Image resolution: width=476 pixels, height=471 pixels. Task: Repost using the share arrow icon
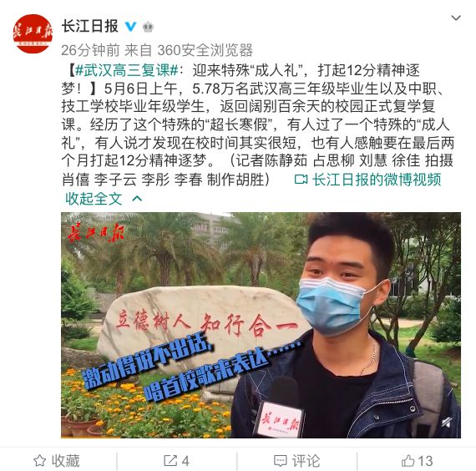[x=170, y=461]
